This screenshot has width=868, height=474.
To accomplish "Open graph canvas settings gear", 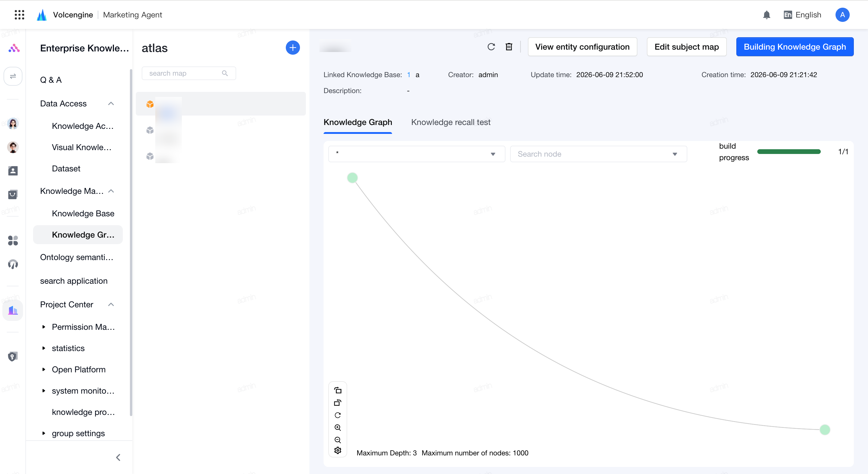I will (x=338, y=450).
